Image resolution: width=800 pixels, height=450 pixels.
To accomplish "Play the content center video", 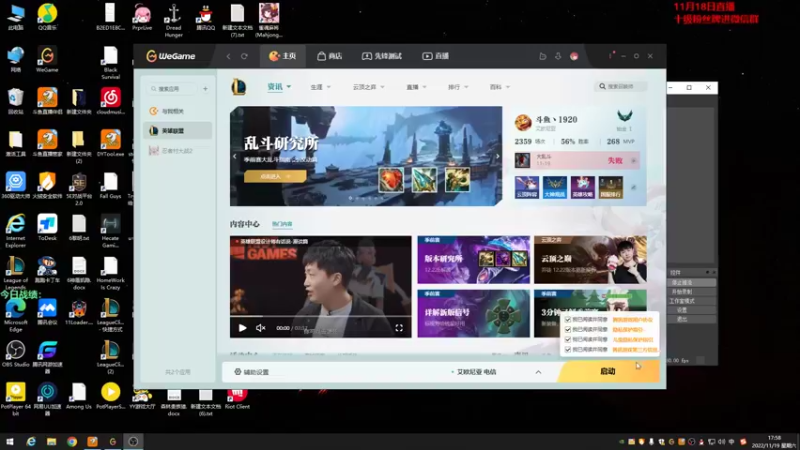I will 242,328.
